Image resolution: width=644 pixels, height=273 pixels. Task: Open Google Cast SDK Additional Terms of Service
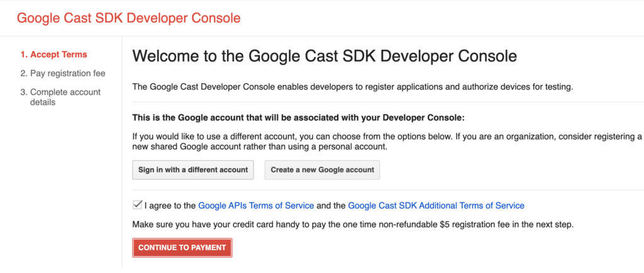tap(436, 206)
